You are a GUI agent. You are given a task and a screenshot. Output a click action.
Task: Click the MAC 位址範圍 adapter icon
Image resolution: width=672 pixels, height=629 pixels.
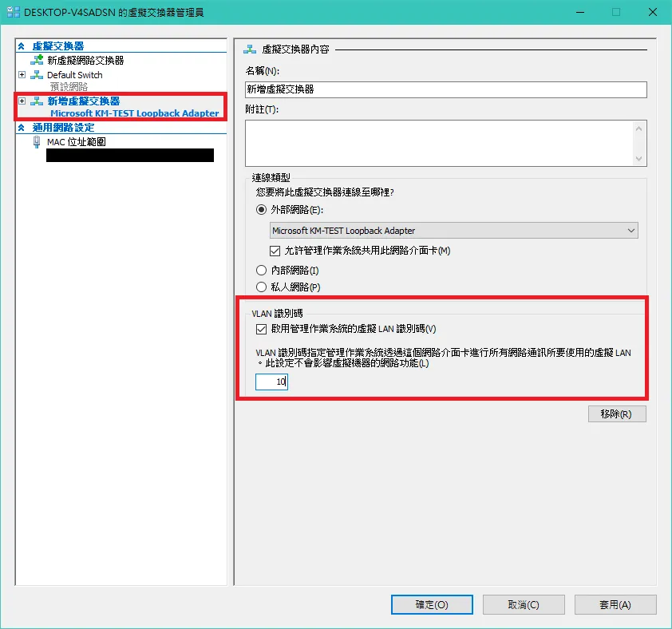pyautogui.click(x=37, y=142)
